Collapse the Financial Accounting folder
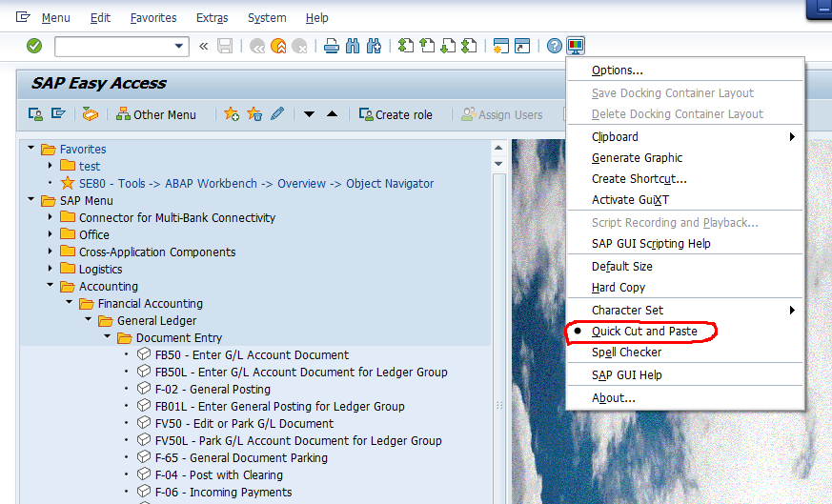 click(x=70, y=302)
